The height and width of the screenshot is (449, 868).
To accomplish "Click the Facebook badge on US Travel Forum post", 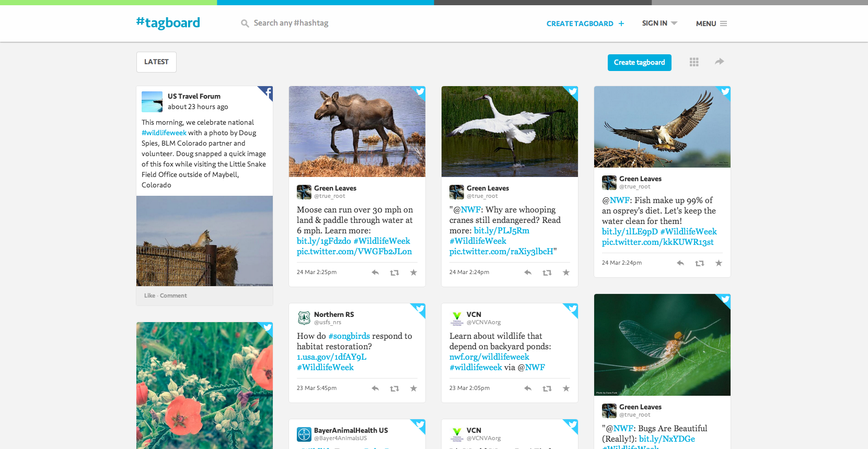I will 268,92.
